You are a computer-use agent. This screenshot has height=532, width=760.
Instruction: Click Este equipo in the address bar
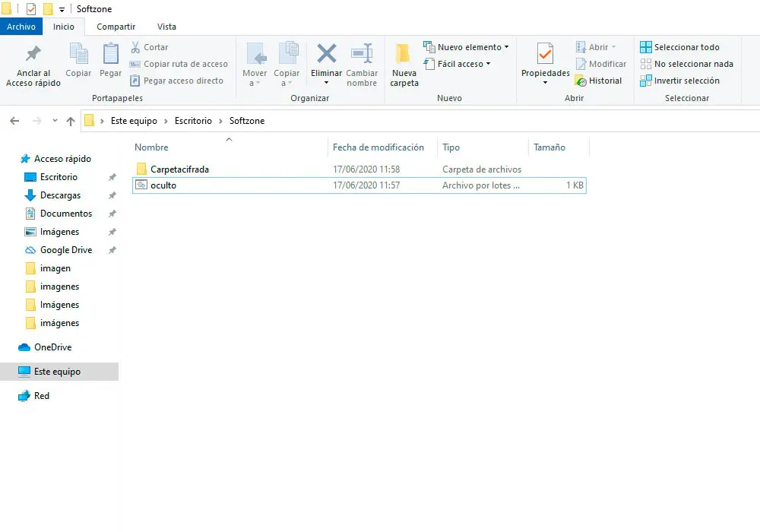(x=134, y=121)
